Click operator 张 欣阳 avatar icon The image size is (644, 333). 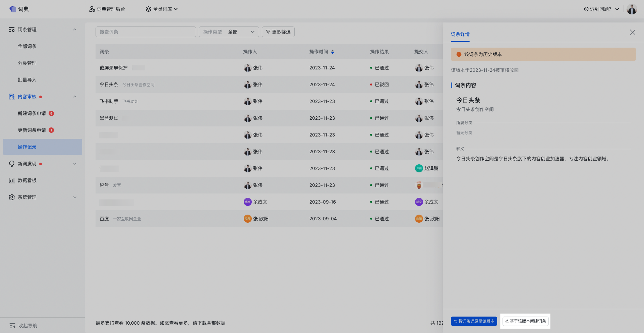point(247,219)
